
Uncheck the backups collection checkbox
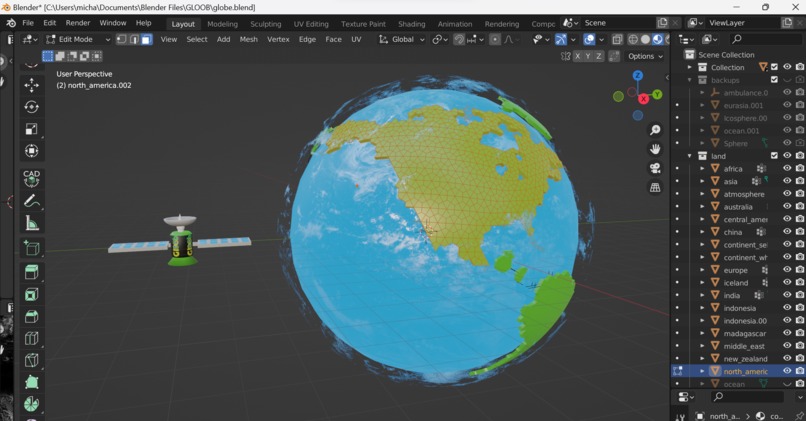[774, 80]
